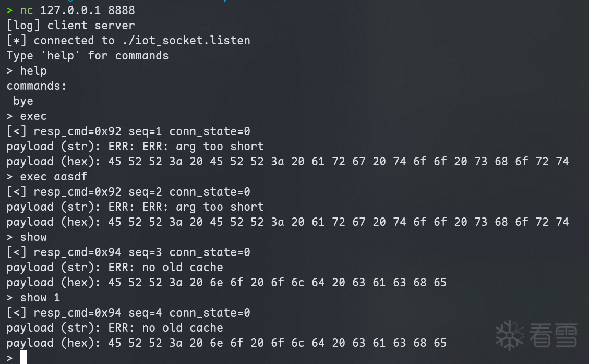Click the green prompt arrow before 'nc'
This screenshot has height=364, width=589.
click(x=10, y=10)
